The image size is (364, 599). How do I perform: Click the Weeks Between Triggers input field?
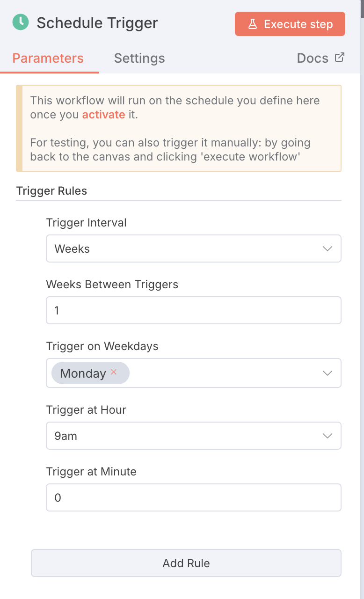pos(194,310)
